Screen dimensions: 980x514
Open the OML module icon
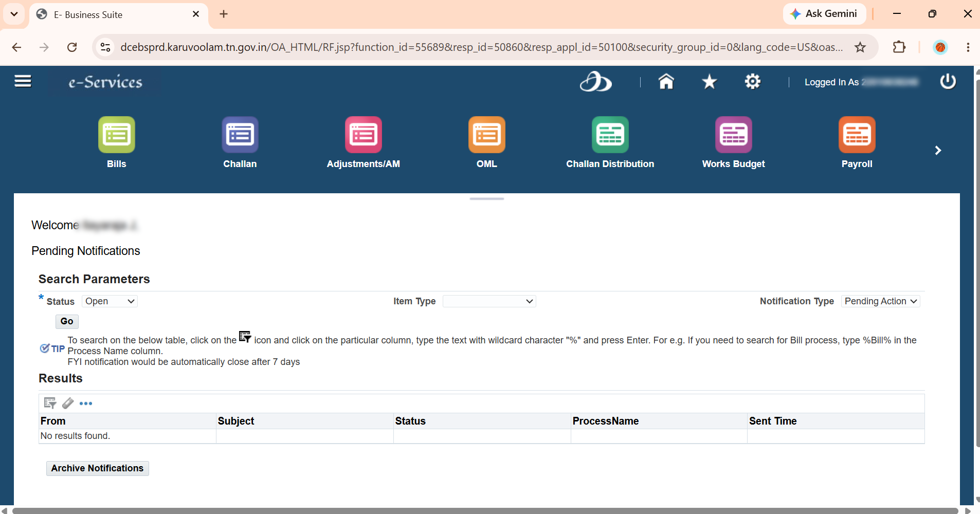487,135
